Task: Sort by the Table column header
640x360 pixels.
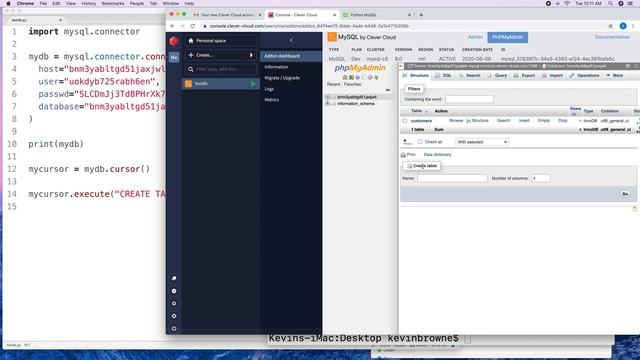Action: pos(416,111)
